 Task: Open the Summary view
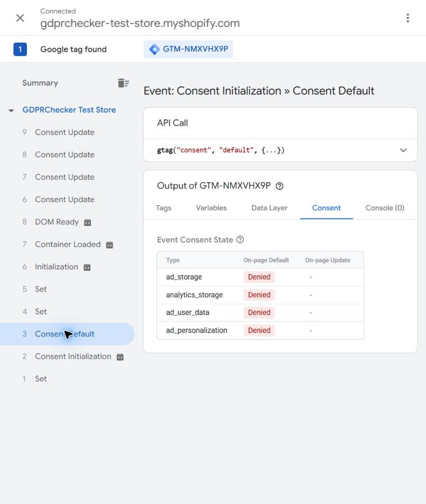coord(40,83)
